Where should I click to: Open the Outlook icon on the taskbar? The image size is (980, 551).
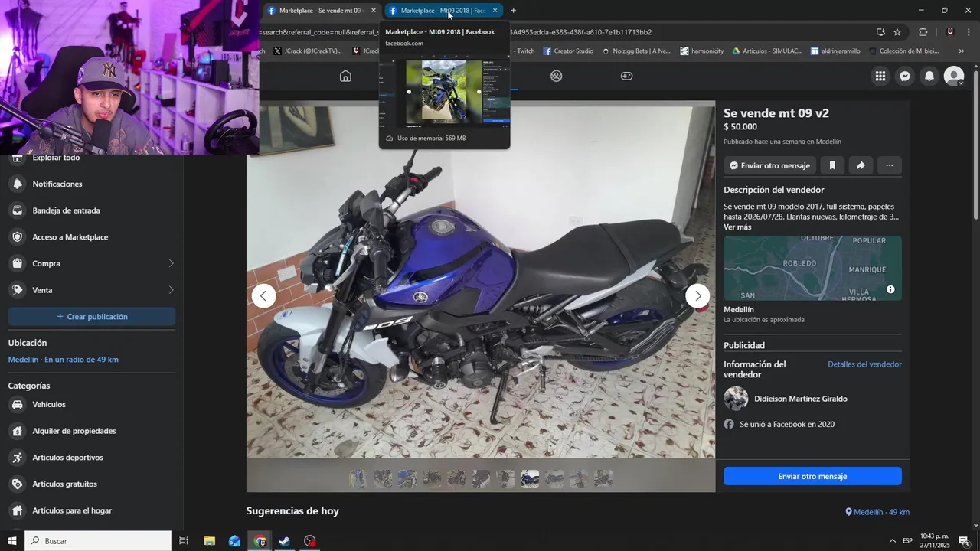tap(235, 541)
